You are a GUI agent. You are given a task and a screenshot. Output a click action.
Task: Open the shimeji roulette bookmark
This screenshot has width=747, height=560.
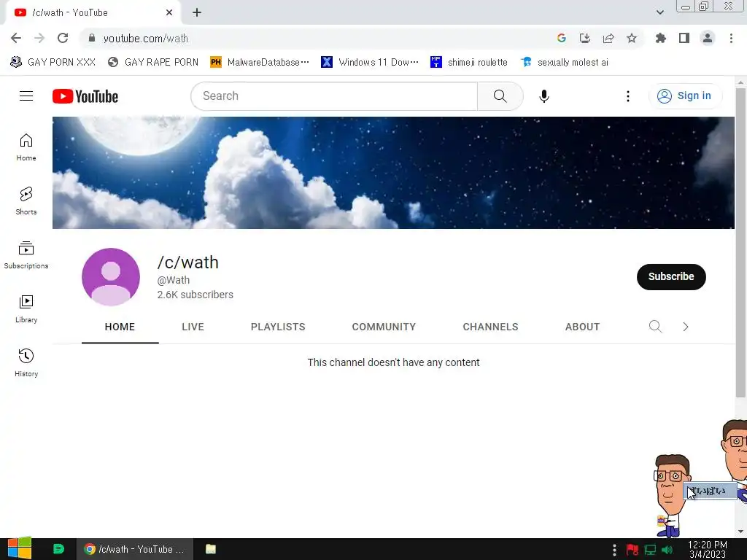pos(469,63)
